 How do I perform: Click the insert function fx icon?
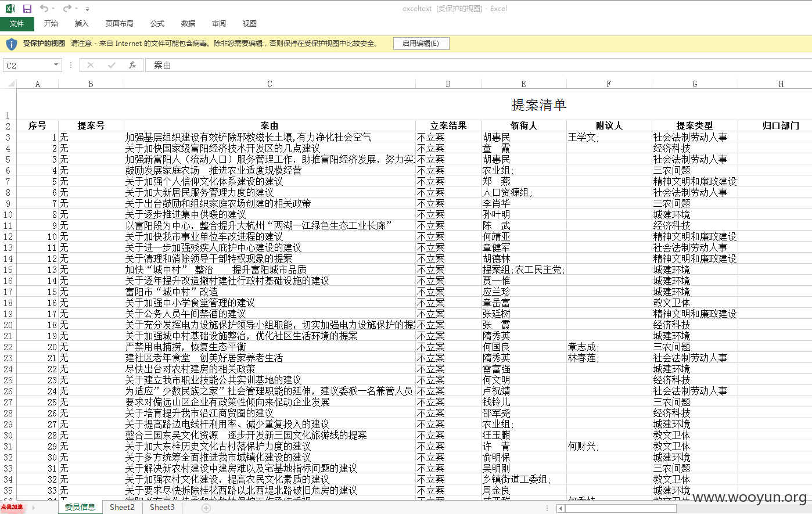[132, 65]
